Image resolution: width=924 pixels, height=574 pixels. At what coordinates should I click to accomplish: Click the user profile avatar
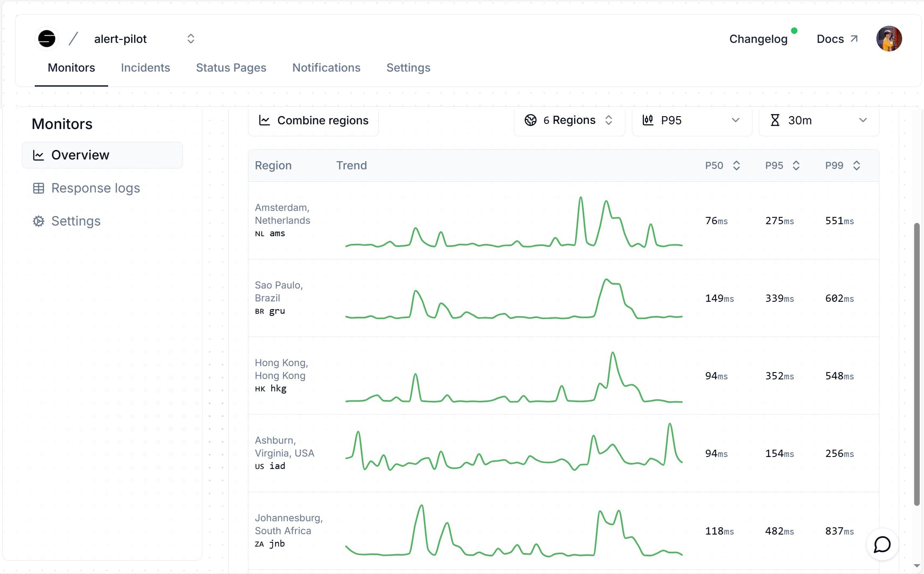(x=888, y=38)
